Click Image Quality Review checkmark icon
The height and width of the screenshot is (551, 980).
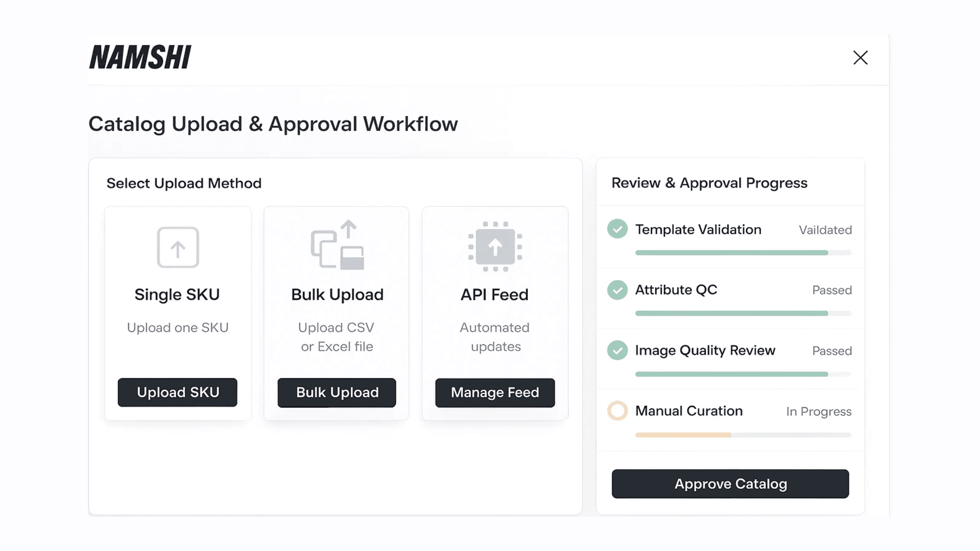click(617, 350)
